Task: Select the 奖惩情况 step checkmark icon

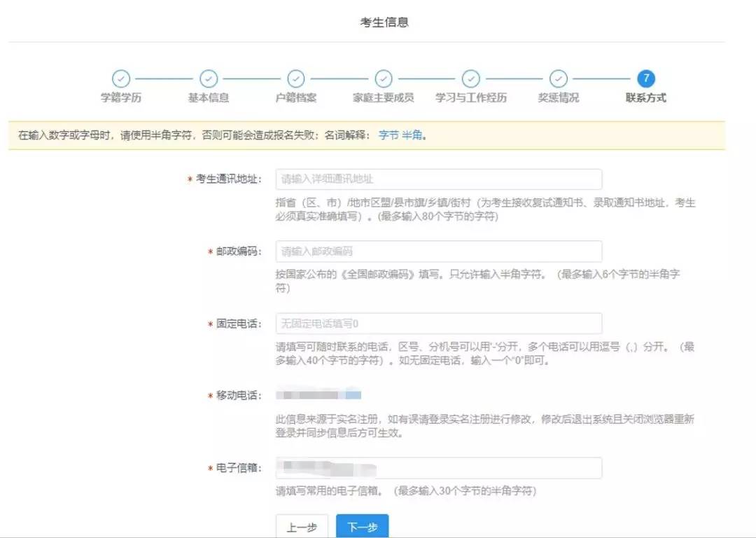Action: pyautogui.click(x=559, y=78)
